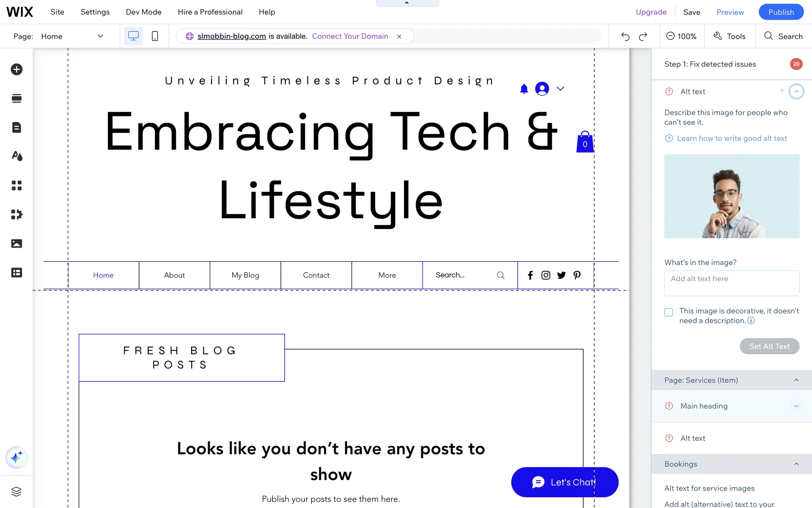Open the Dev Mode menu
Screen dimensions: 812x508
click(x=143, y=12)
